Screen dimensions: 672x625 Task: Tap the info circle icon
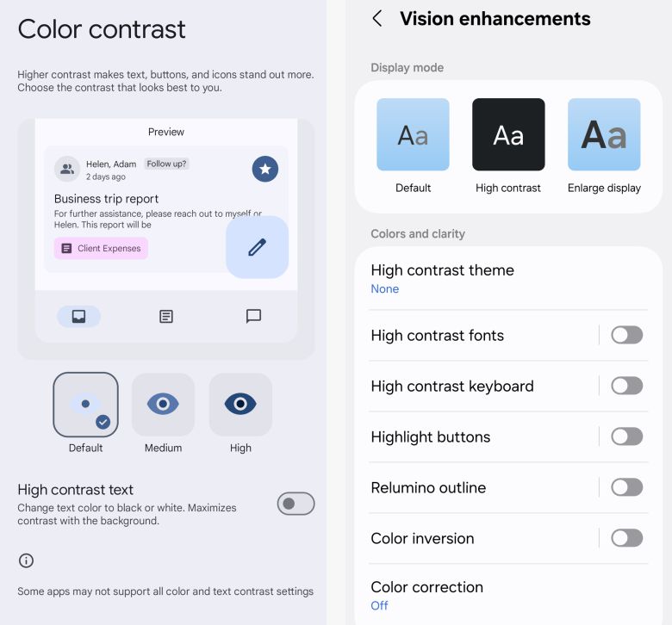point(27,560)
